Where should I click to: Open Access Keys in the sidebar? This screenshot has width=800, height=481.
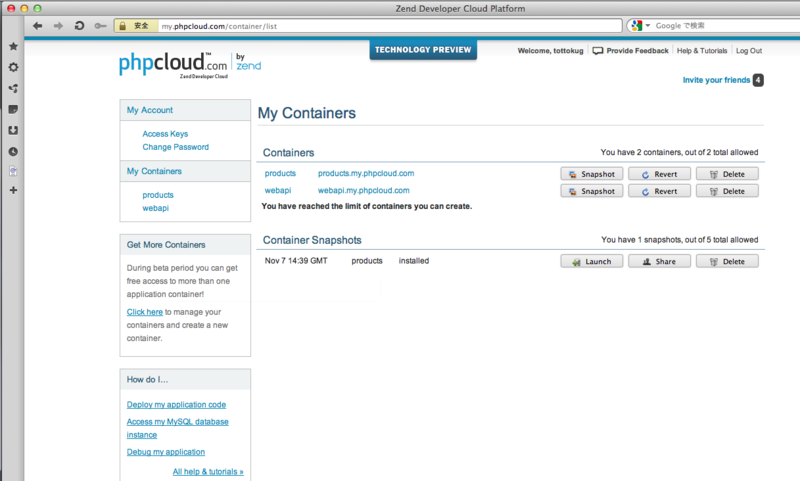(x=165, y=134)
